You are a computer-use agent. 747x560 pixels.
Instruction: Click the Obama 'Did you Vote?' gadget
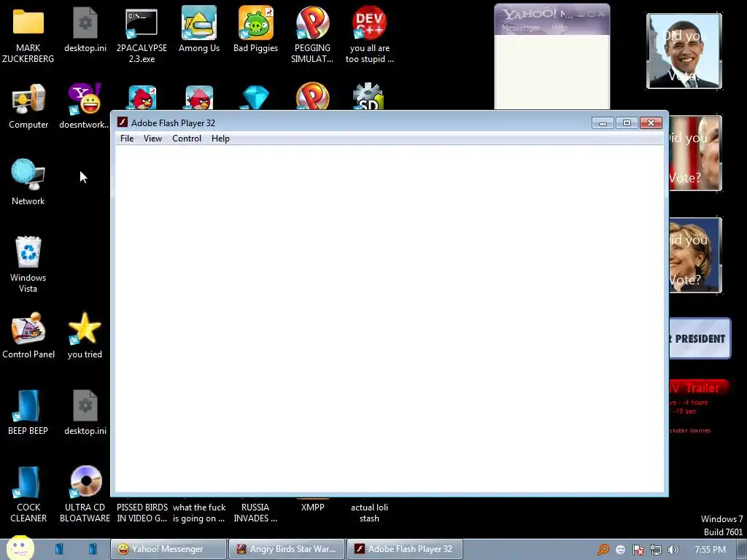tap(684, 51)
